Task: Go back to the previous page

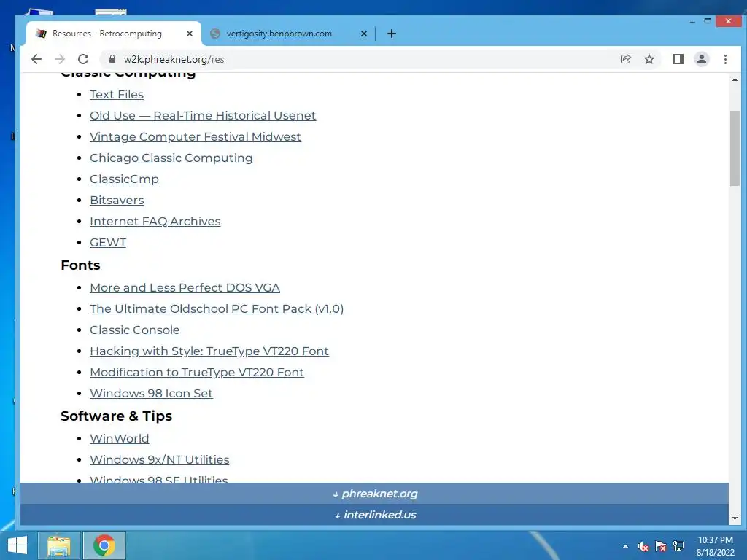Action: 36,59
